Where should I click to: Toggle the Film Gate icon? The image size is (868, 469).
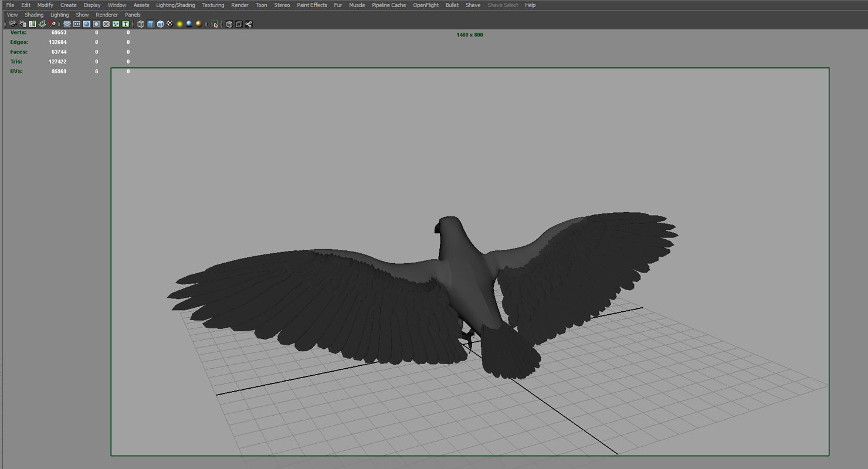point(77,24)
